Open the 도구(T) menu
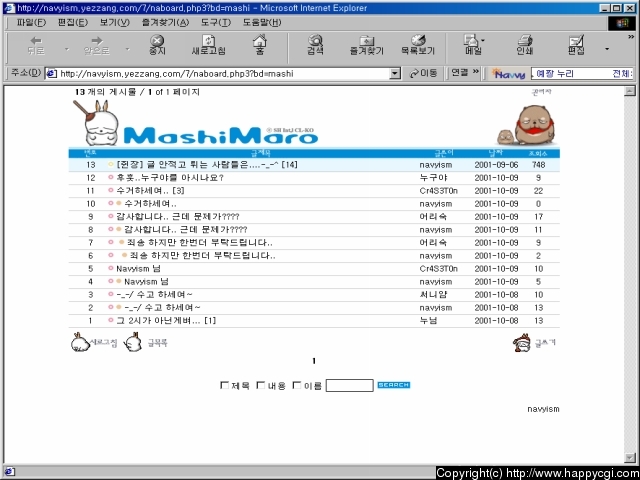The image size is (640, 480). [216, 22]
